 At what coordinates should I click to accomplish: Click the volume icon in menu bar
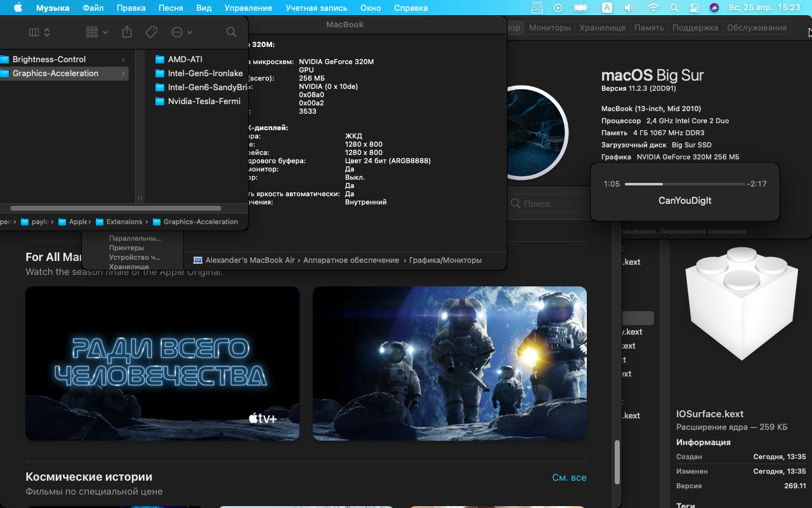pyautogui.click(x=629, y=8)
